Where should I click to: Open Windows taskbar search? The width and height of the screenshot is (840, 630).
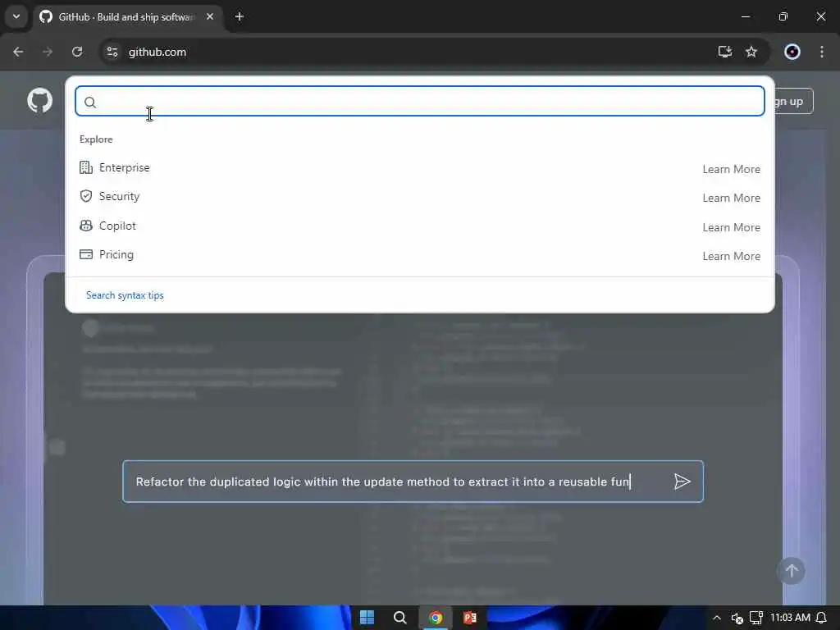pos(399,618)
